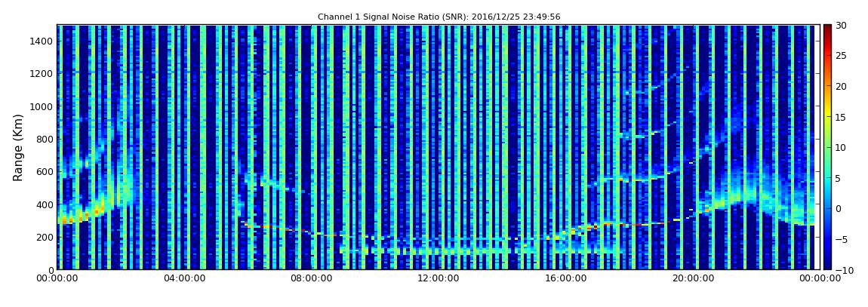Click the colorbar value 5

tap(839, 178)
